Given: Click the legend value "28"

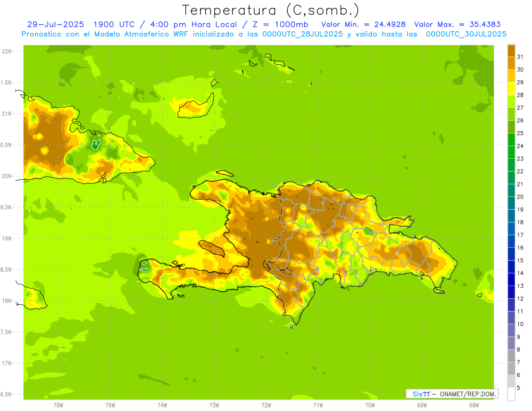Looking at the screenshot, I should [520, 95].
